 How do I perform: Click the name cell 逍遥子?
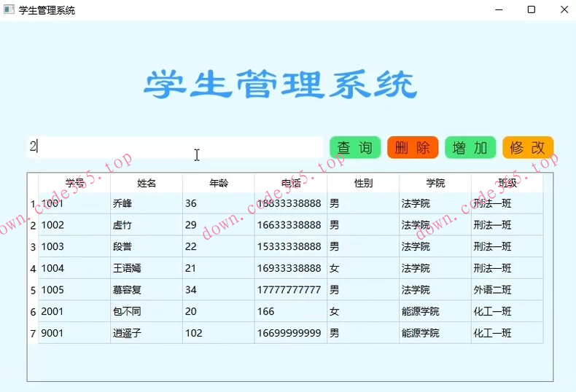pos(147,333)
